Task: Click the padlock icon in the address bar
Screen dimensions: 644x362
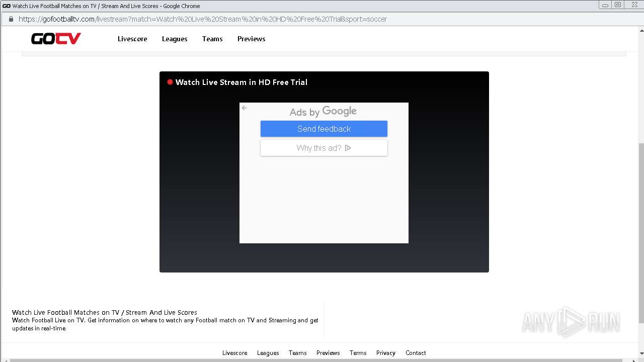Action: [x=11, y=19]
